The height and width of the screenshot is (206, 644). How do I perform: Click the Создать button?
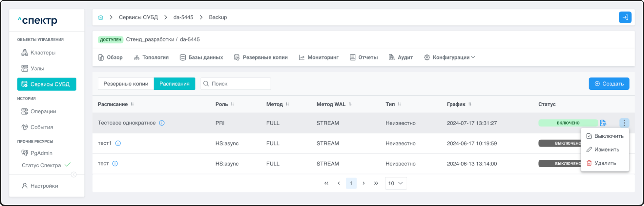point(609,84)
